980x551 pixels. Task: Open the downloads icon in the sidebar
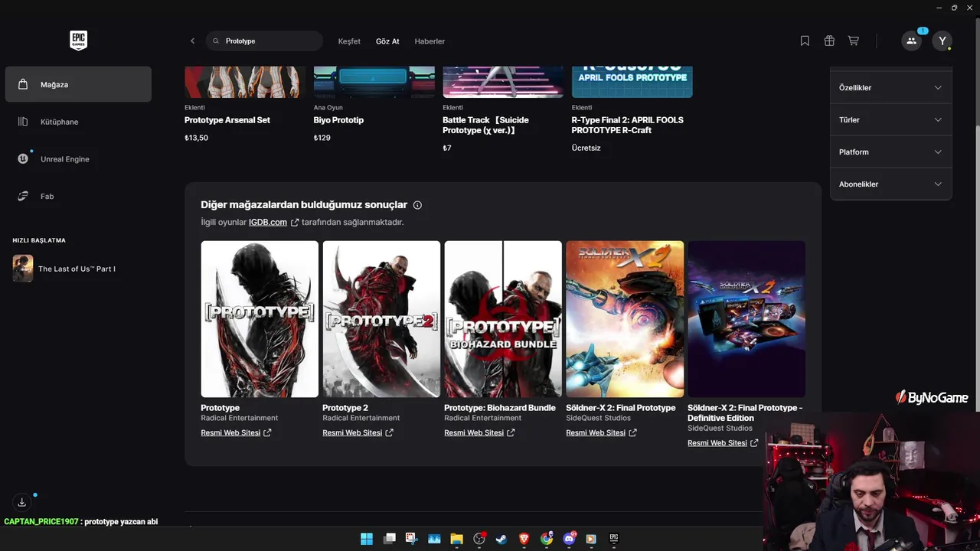pos(22,503)
